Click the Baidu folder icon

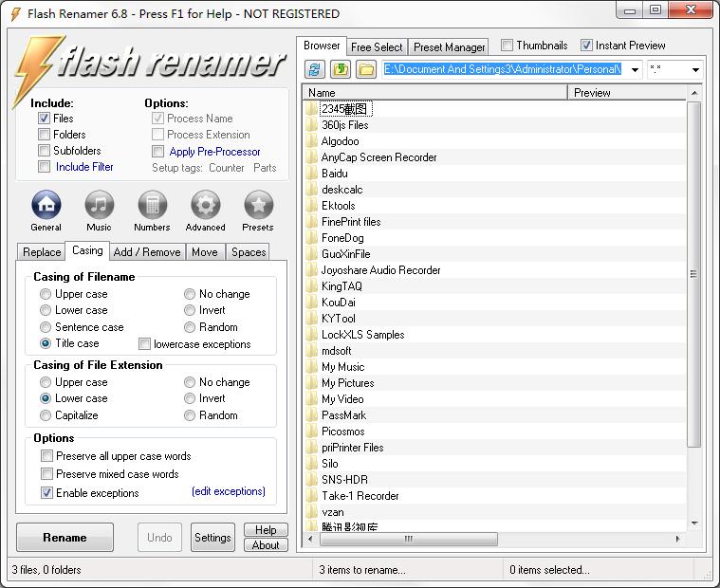(312, 174)
